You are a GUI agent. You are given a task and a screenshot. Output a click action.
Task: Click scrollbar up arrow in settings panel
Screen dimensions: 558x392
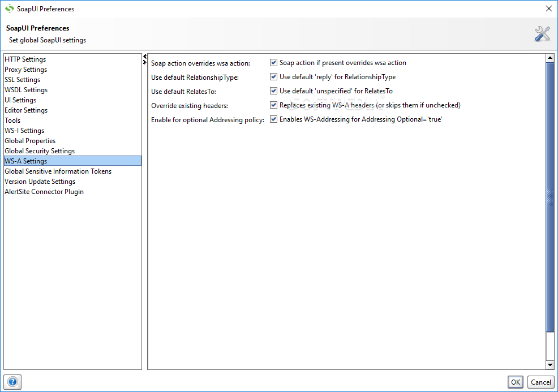tap(550, 58)
